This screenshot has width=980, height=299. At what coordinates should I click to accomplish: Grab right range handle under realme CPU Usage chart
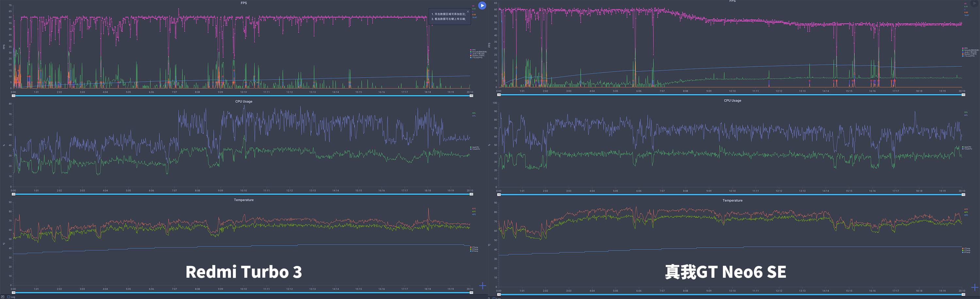tap(964, 195)
